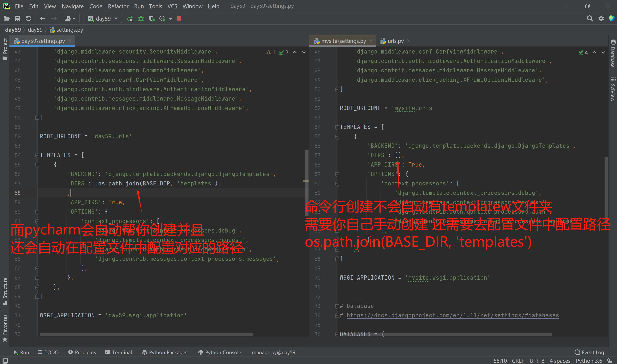Open the Navigate menu
The width and height of the screenshot is (617, 364).
73,6
